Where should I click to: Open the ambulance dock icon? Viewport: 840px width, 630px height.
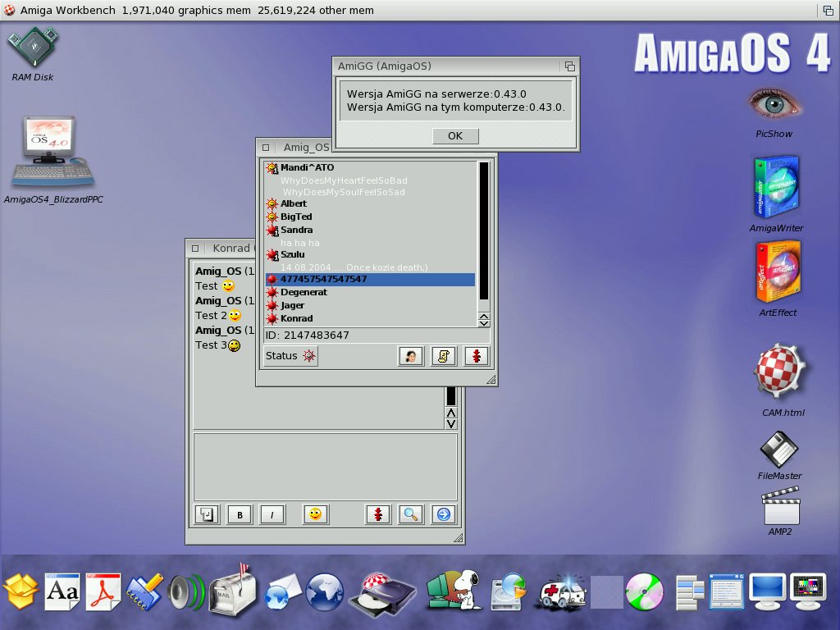coord(563,592)
